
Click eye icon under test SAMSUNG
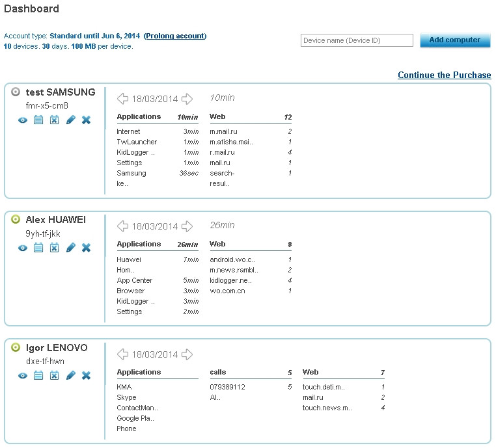[x=23, y=120]
